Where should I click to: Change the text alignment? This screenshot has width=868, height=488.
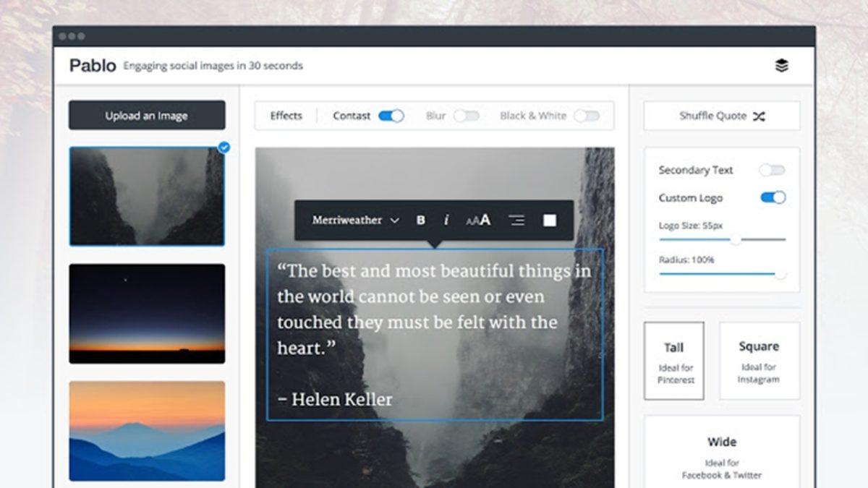[516, 221]
